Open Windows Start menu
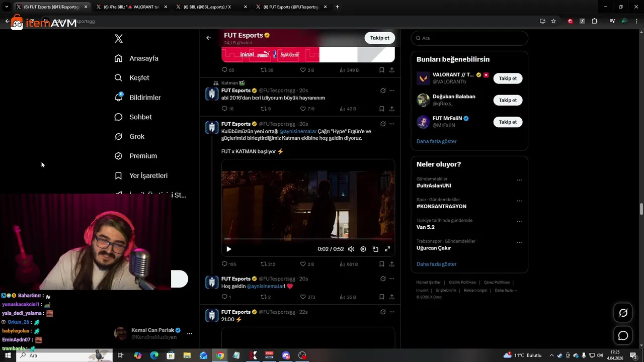This screenshot has height=362, width=644. (8, 355)
